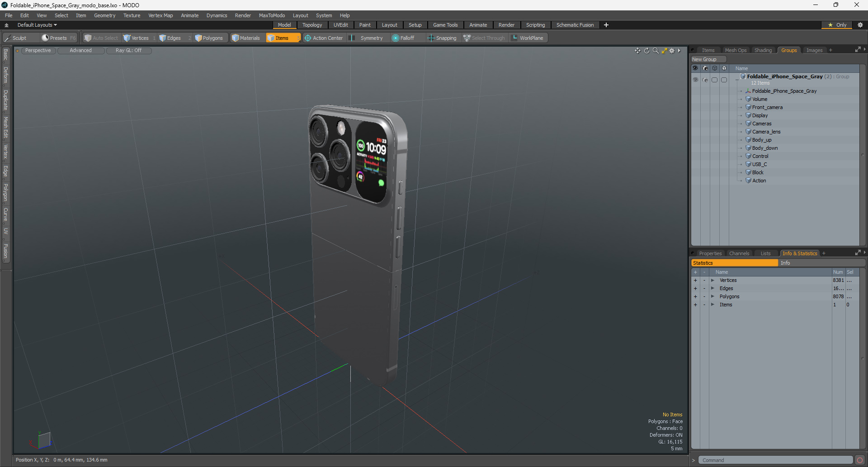Select the USB_C item in the group
Screen dimensions: 868x467
759,164
